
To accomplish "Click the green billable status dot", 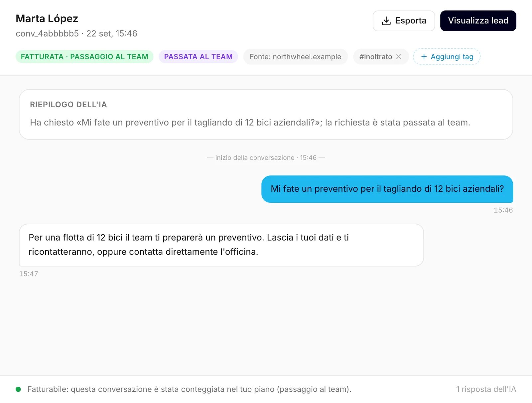I will [x=18, y=389].
